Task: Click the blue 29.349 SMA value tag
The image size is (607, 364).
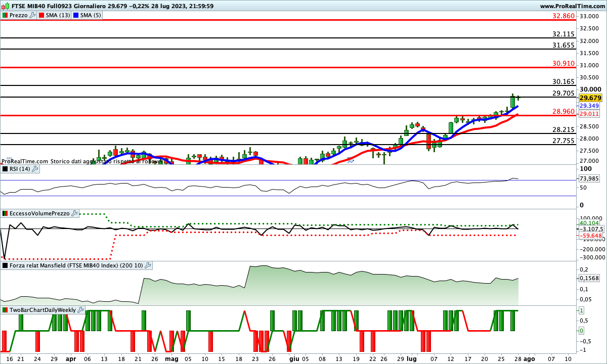Action: (x=589, y=106)
